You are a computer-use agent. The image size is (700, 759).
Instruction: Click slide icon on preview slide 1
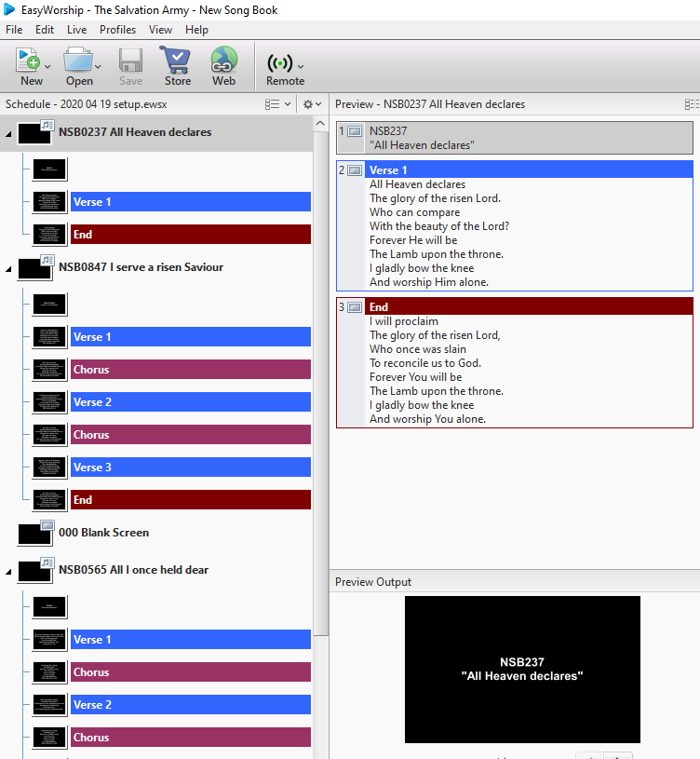click(355, 131)
